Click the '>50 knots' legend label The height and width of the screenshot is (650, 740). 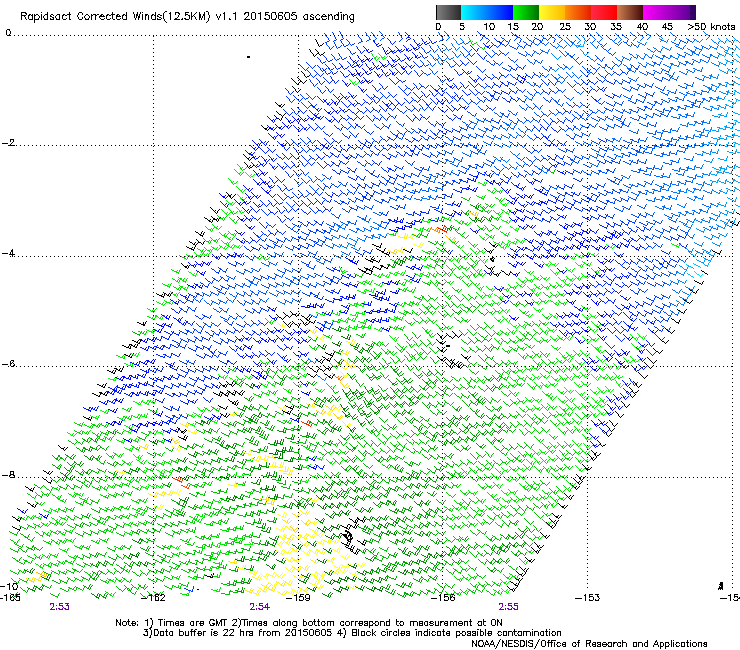click(x=711, y=27)
